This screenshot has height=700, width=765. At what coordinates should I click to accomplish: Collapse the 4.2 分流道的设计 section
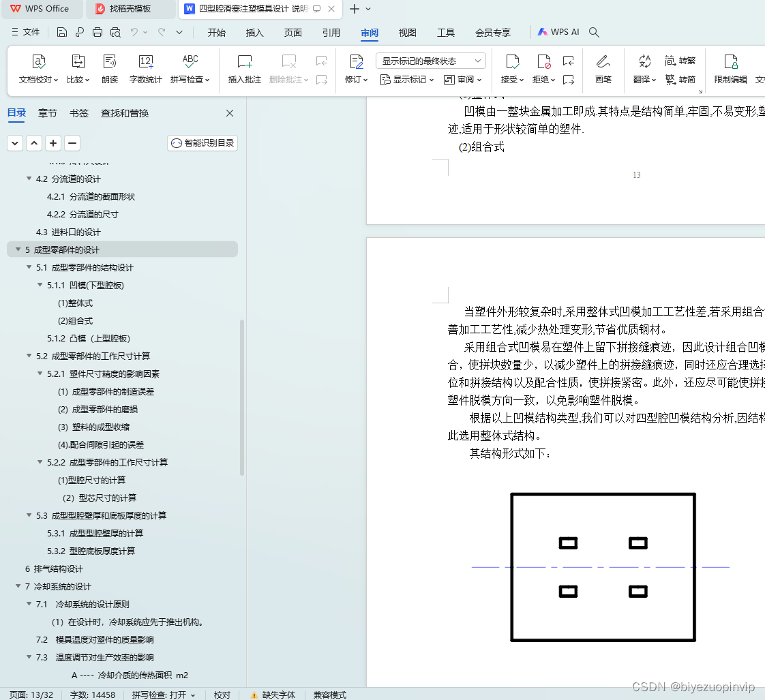pyautogui.click(x=29, y=179)
